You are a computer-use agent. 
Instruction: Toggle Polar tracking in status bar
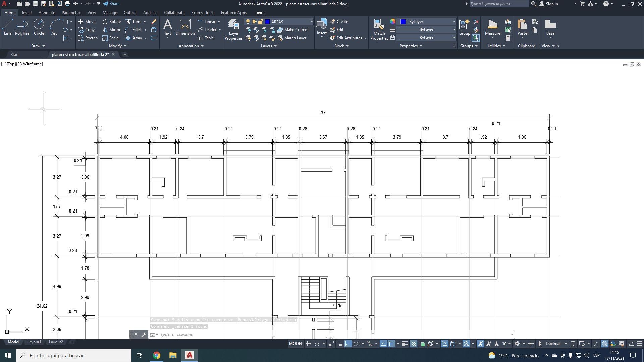(356, 344)
